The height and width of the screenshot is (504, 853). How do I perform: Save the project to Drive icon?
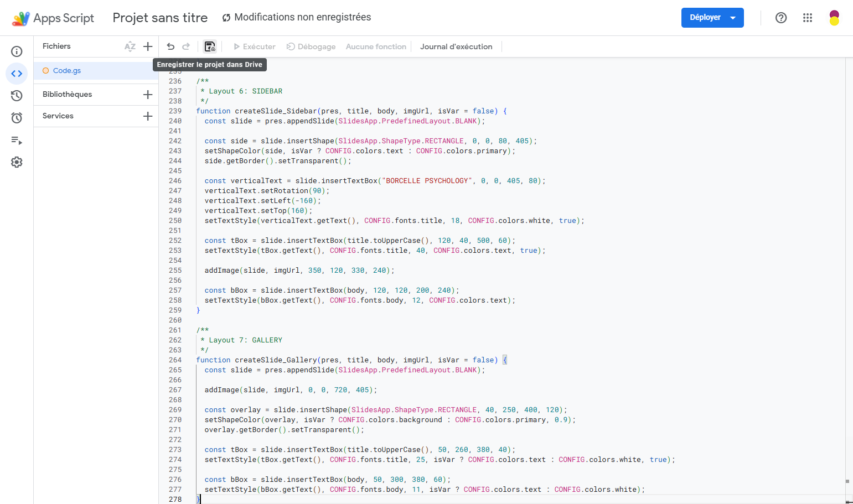(x=210, y=46)
